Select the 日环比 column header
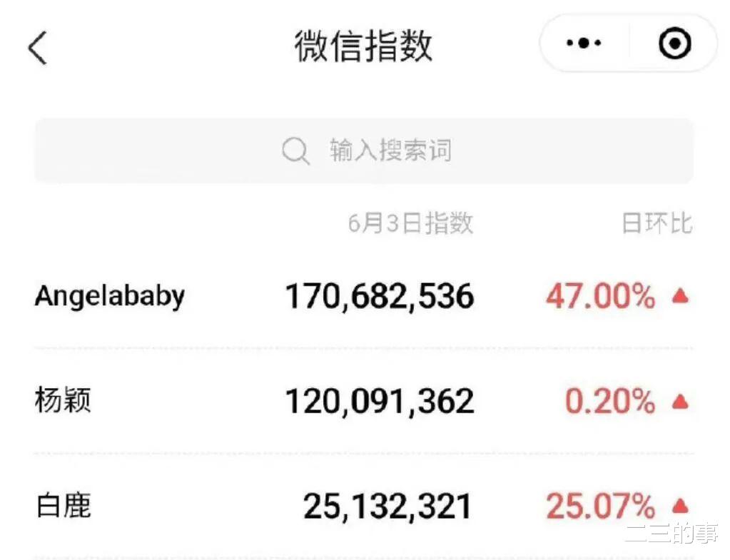Screen dimensions: 730x560 coord(657,223)
